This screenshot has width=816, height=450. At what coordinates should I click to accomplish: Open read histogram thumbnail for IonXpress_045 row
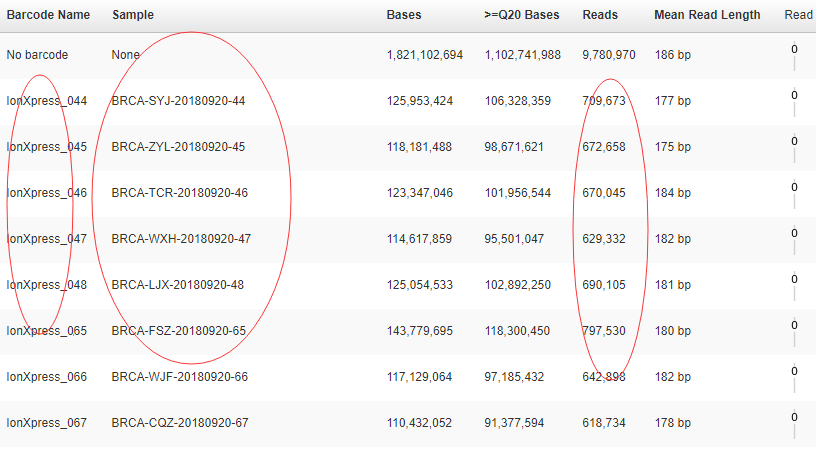coord(794,148)
